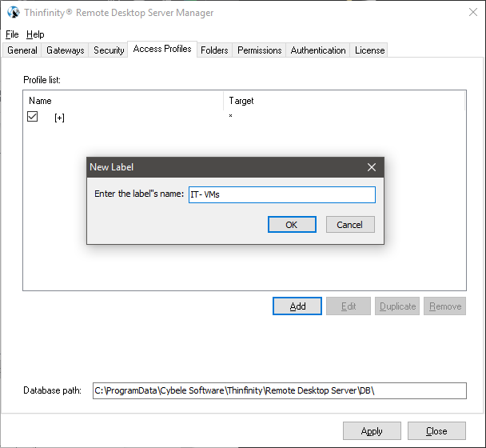
Task: Toggle the [+] profile checkbox
Action: pyautogui.click(x=32, y=117)
